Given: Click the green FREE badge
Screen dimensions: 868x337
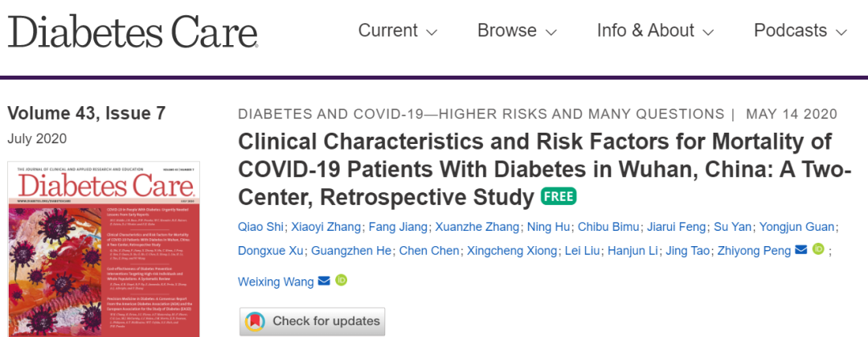Looking at the screenshot, I should pos(559,196).
